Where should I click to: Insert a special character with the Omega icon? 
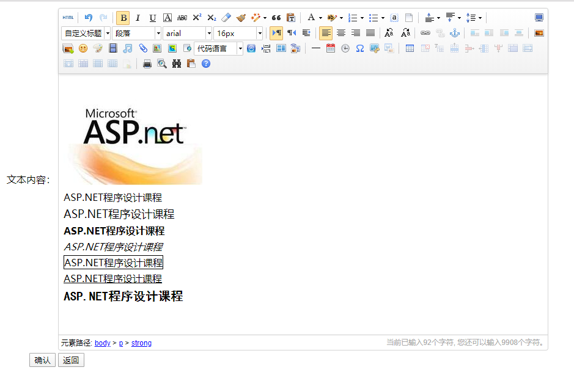pos(360,48)
